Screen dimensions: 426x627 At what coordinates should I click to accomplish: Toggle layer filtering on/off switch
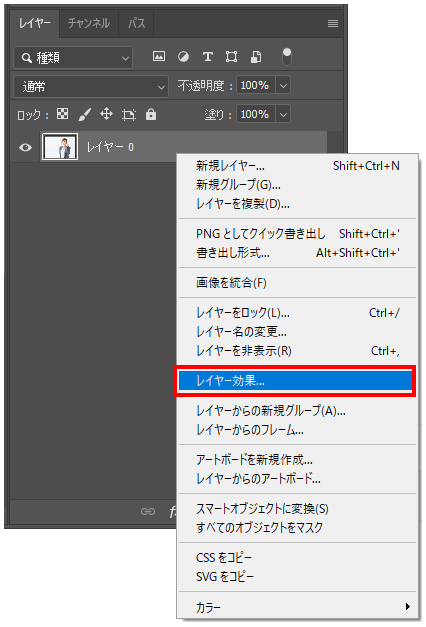point(287,57)
